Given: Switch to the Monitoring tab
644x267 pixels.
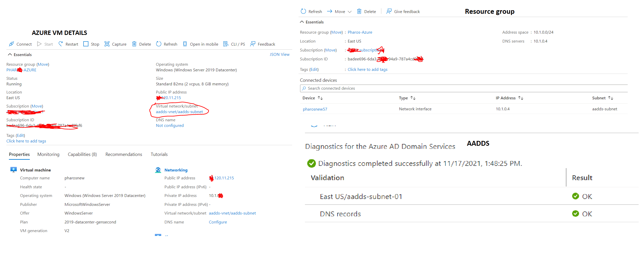Looking at the screenshot, I should [48, 154].
